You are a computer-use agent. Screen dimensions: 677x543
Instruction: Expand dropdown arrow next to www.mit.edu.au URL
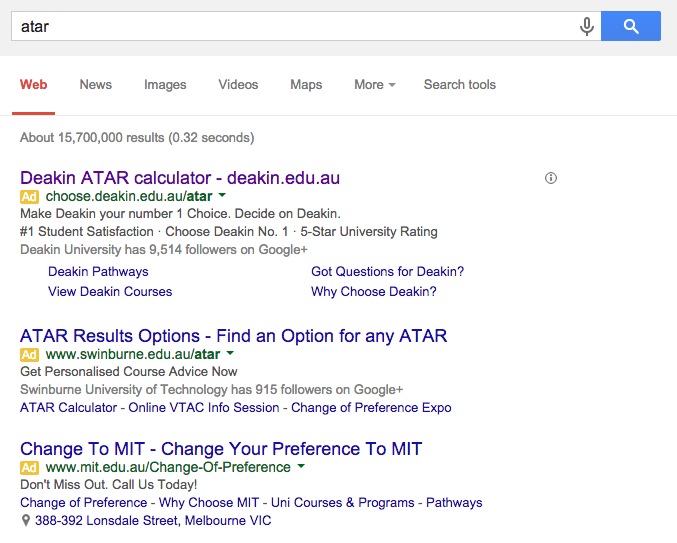(x=301, y=466)
